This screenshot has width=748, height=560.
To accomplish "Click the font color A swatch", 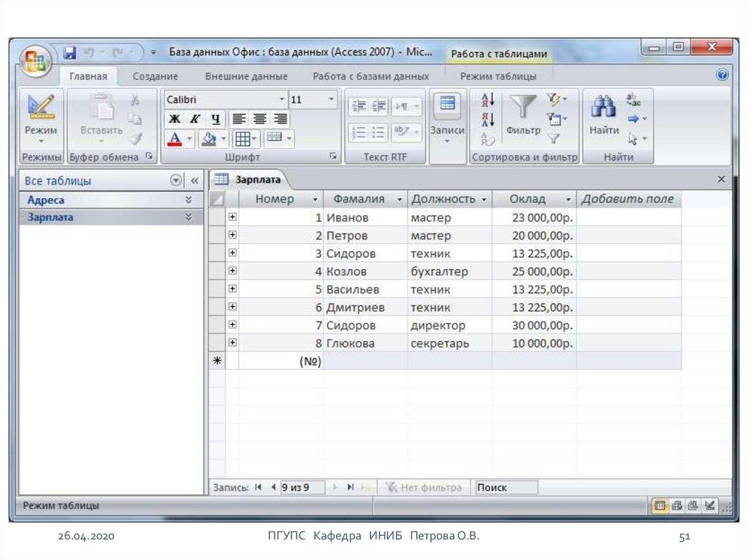I will click(x=175, y=137).
